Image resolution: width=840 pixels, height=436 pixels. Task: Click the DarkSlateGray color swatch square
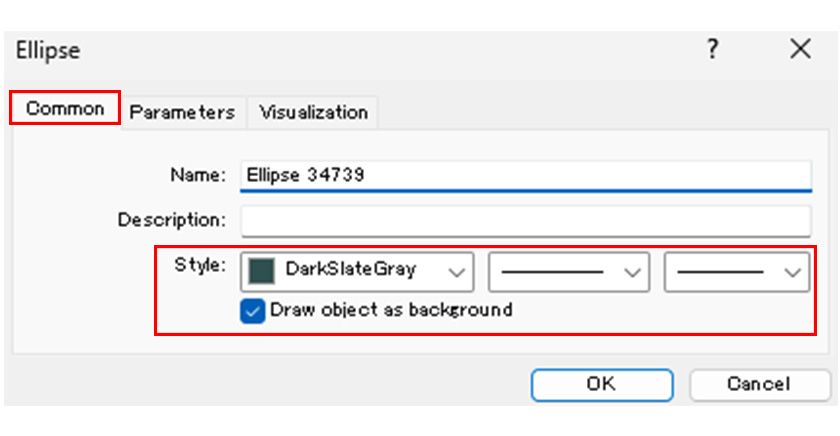click(x=262, y=270)
